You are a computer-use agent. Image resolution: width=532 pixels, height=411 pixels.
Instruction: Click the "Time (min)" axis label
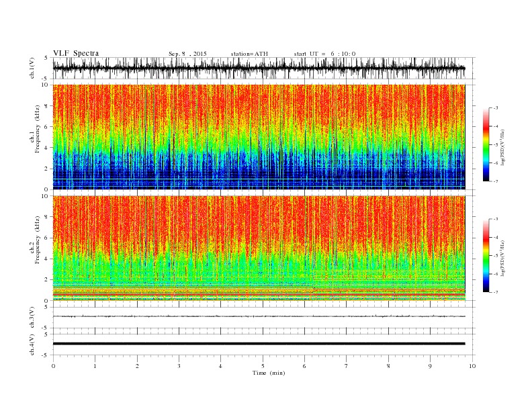pos(269,373)
